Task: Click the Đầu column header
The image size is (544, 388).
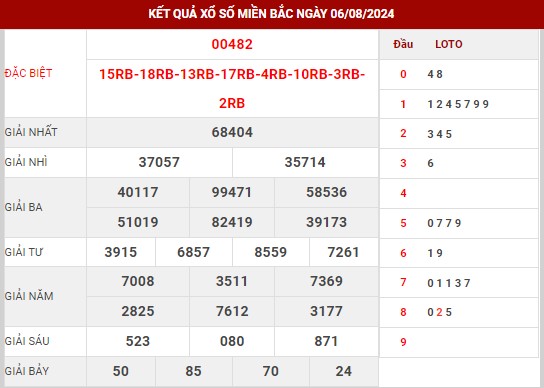Action: [403, 44]
